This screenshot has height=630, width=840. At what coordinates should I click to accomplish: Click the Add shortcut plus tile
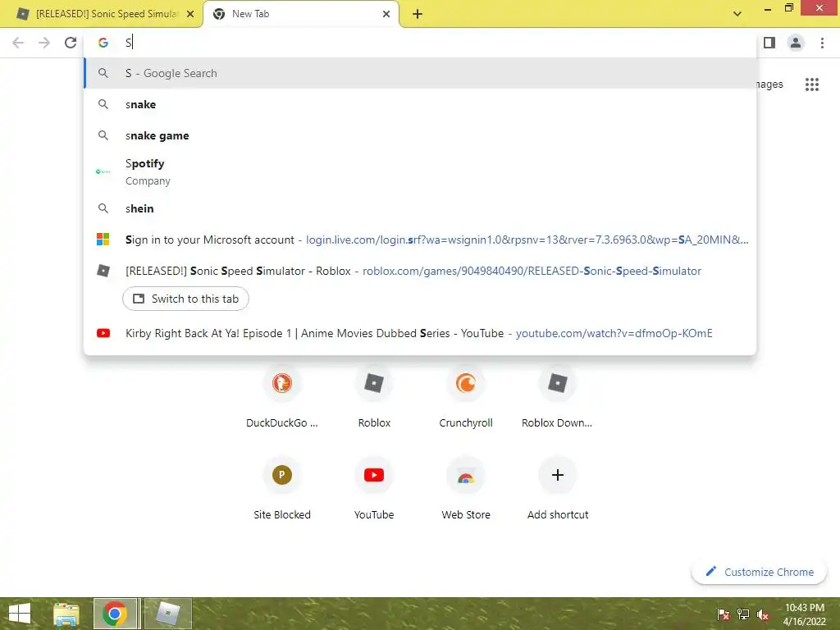557,489
